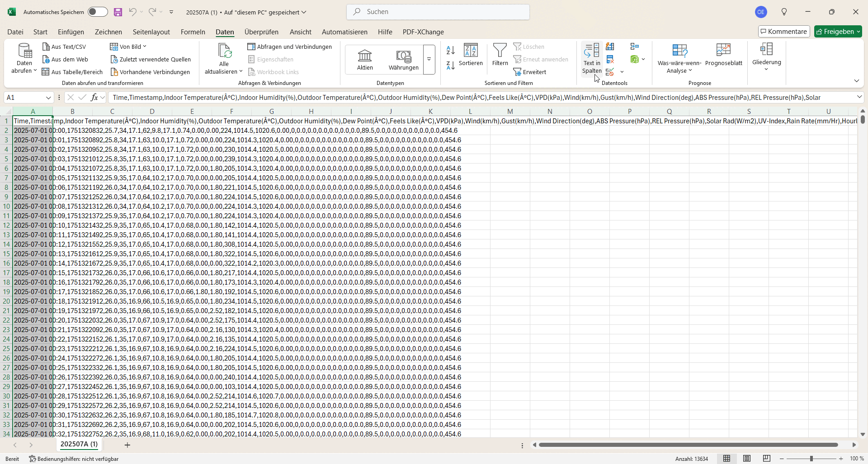Switch to the Einfügen tab

coord(71,32)
